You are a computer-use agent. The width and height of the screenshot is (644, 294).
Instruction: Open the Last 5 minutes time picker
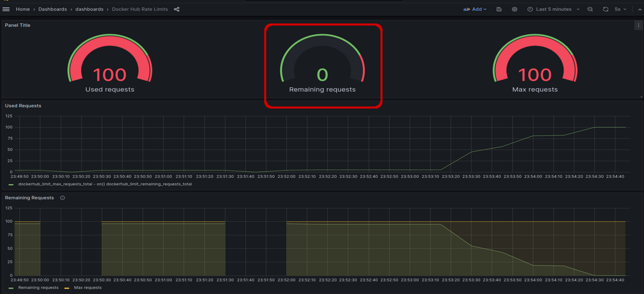click(554, 9)
